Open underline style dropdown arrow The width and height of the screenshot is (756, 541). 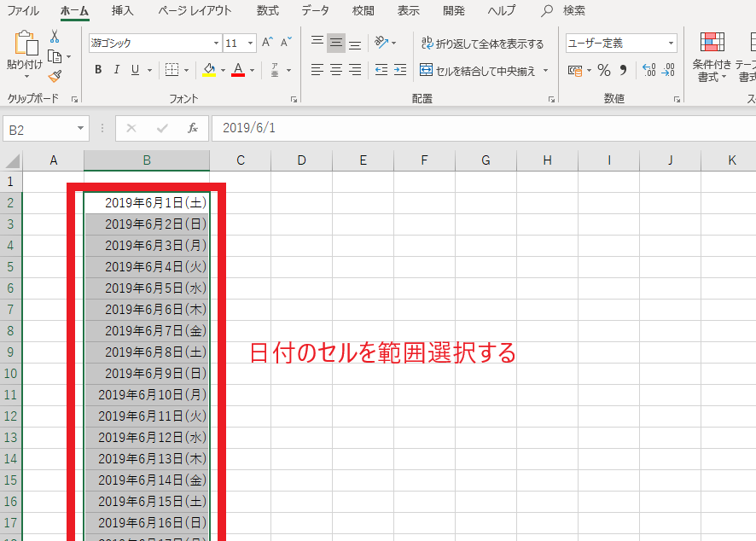149,70
